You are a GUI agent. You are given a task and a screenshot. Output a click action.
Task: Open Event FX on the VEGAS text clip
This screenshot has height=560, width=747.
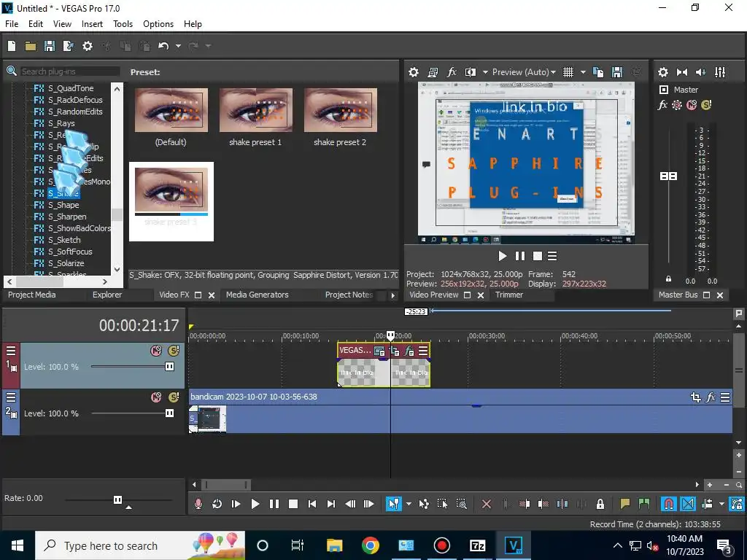(409, 351)
